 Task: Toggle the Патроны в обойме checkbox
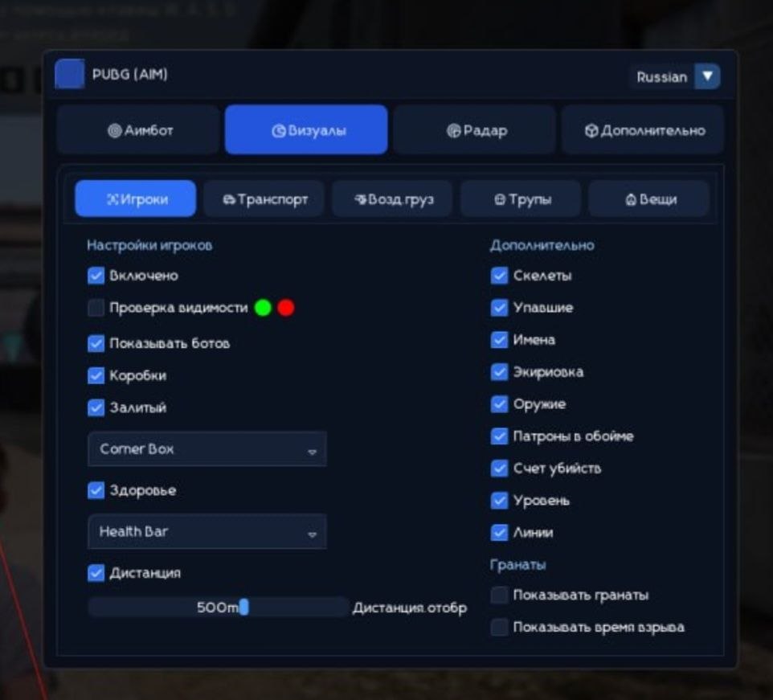[499, 436]
